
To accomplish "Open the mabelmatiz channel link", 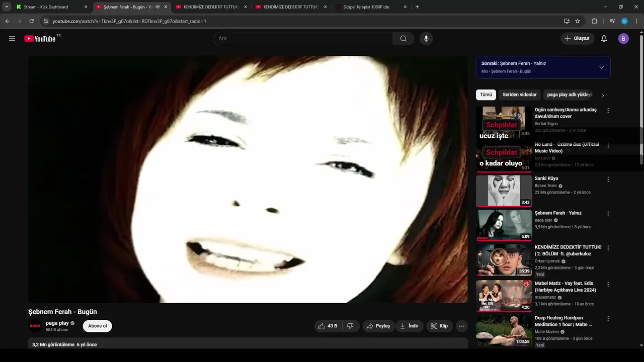I will pos(545,297).
